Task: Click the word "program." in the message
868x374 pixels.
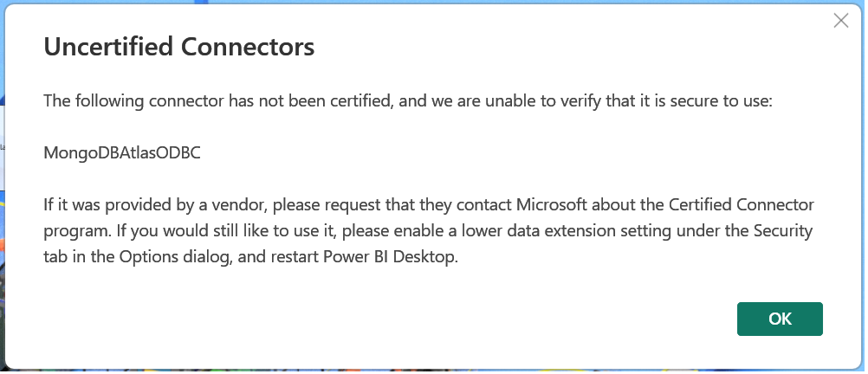Action: click(73, 232)
